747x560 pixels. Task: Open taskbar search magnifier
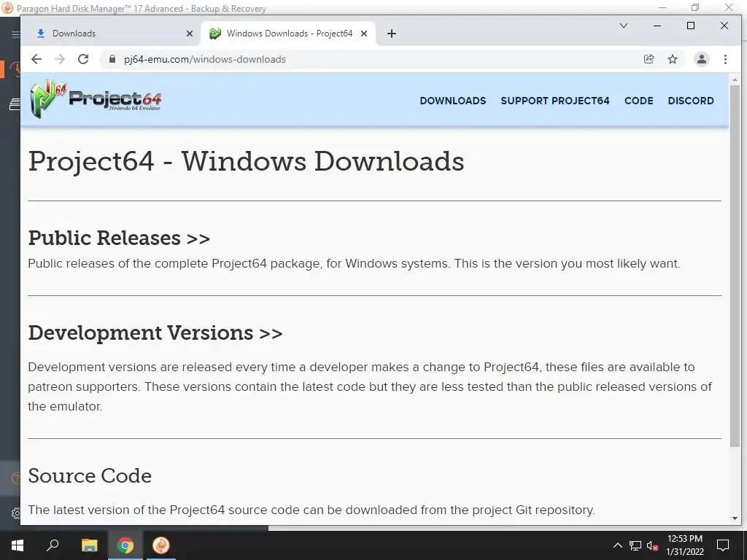pos(53,545)
